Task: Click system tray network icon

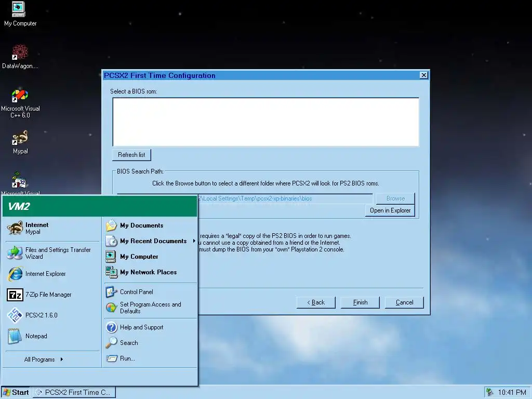Action: tap(489, 392)
